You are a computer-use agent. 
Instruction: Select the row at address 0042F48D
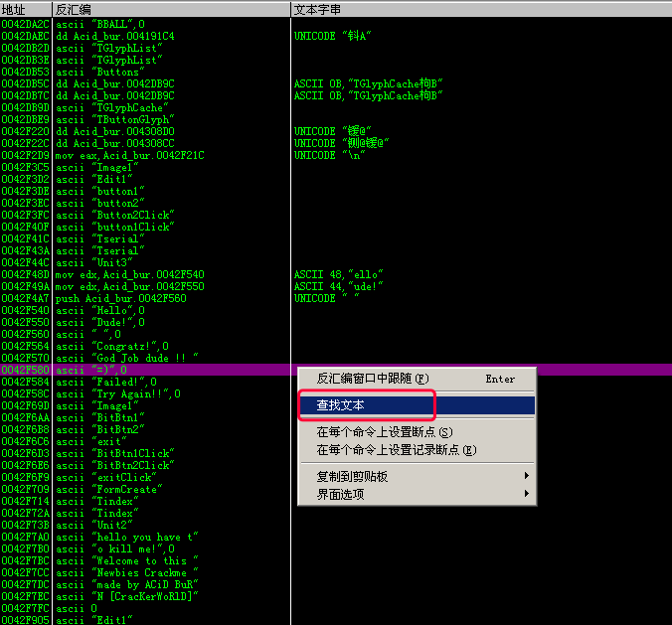click(336, 274)
